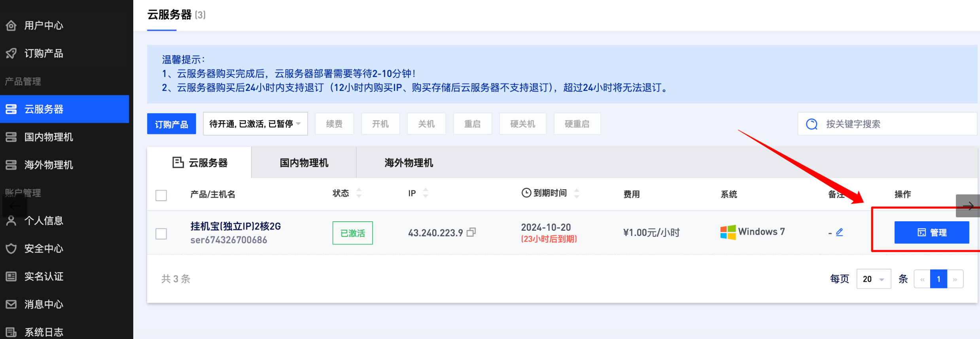Image resolution: width=980 pixels, height=339 pixels.
Task: Expand the status filter dropdown 待开通, 已激活, 已暂停
Action: point(255,124)
